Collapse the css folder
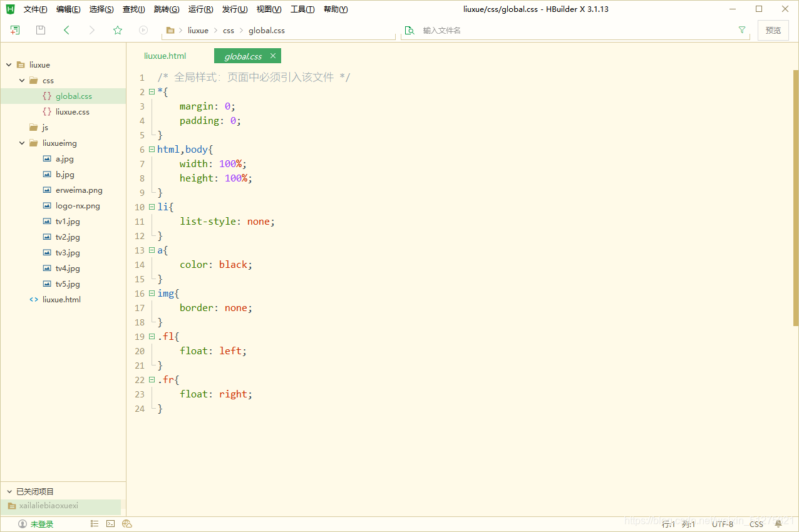799x532 pixels. pyautogui.click(x=22, y=80)
